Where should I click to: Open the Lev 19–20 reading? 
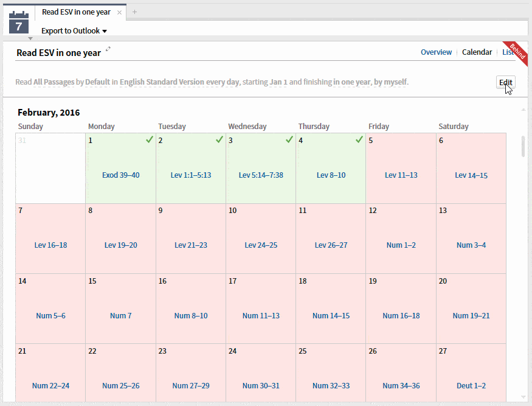pos(121,245)
